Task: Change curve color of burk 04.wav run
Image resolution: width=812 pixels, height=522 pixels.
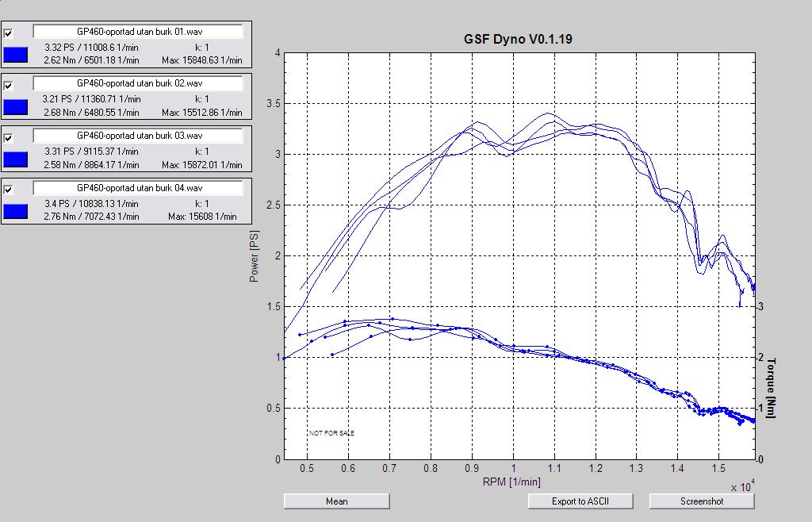Action: [16, 212]
